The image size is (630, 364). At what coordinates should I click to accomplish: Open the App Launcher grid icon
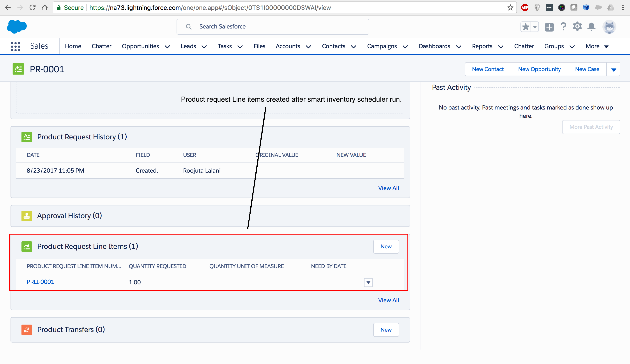[16, 46]
